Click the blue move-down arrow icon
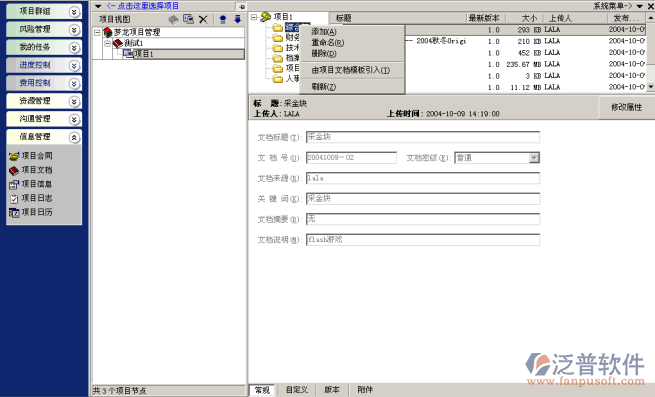 click(238, 19)
